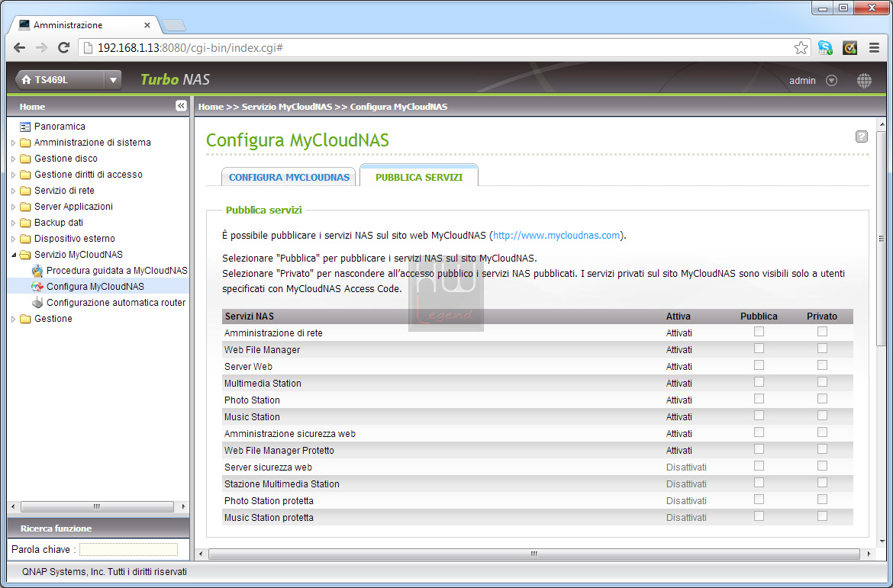Click the browser forward arrow
893x588 pixels.
[41, 48]
